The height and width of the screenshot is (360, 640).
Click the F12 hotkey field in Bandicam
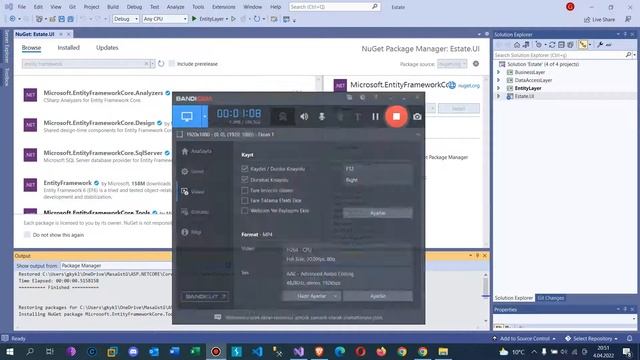[x=378, y=169]
